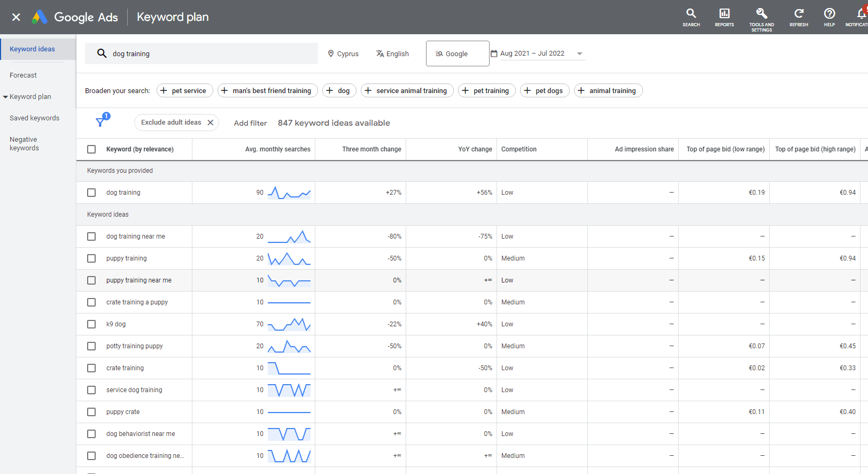Open Tools and Settings wrench icon

tap(762, 19)
